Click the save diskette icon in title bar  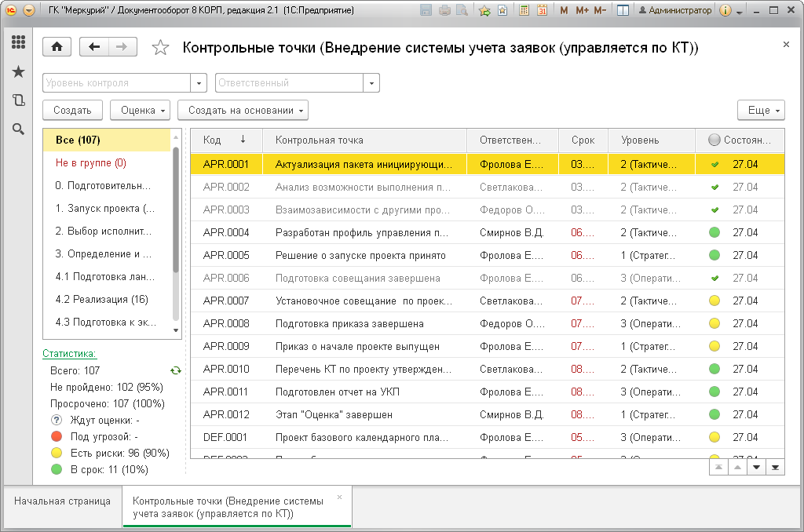[426, 10]
